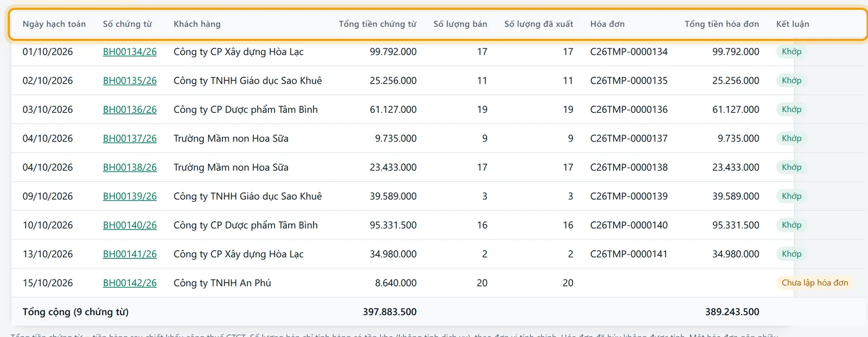Click invoice cell C26TMP-0000137
The width and height of the screenshot is (868, 337).
pyautogui.click(x=629, y=138)
